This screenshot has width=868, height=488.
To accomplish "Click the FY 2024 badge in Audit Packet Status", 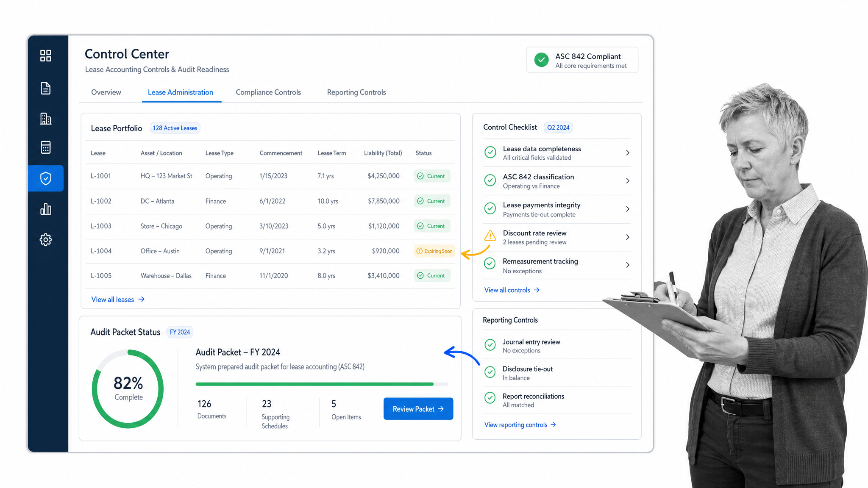I will [180, 332].
